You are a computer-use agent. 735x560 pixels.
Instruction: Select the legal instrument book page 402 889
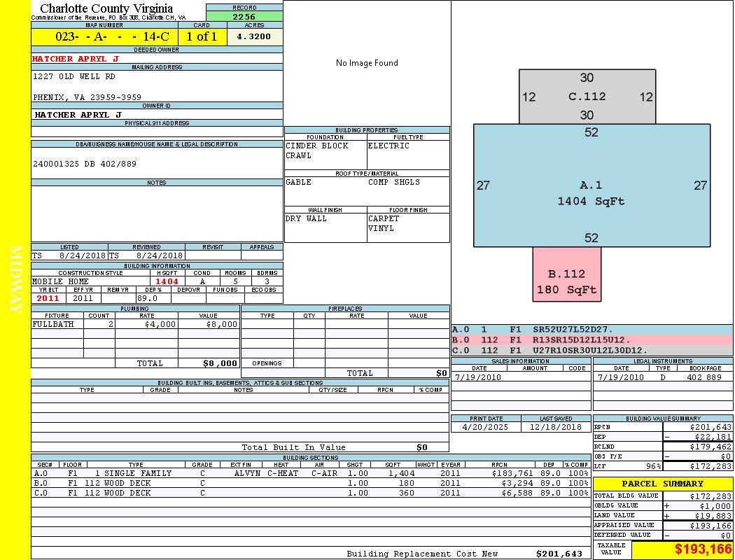click(703, 377)
